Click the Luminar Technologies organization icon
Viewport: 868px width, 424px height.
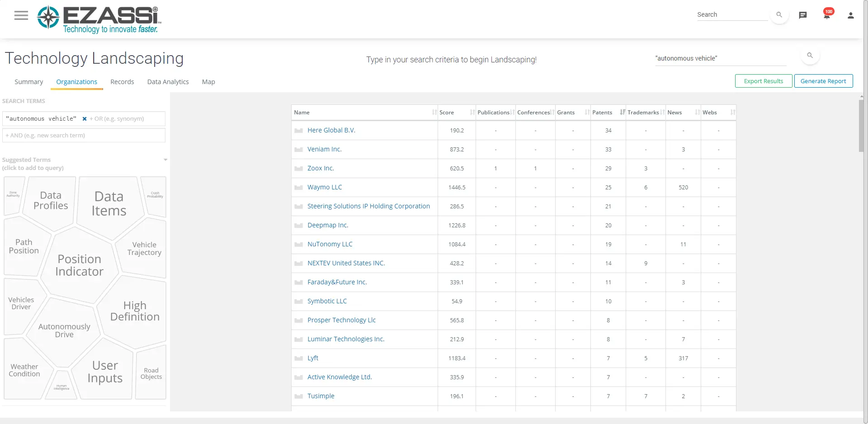pos(298,339)
